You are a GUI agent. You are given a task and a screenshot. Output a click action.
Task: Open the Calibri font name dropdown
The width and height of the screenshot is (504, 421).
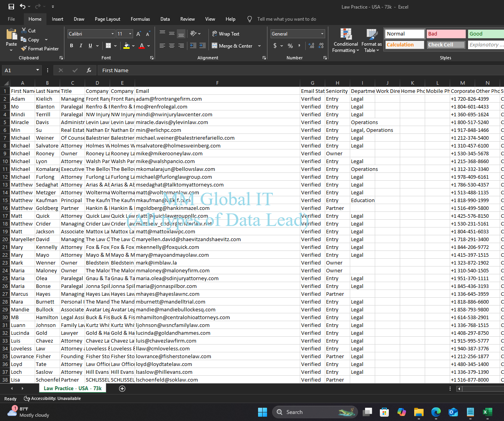pyautogui.click(x=113, y=34)
